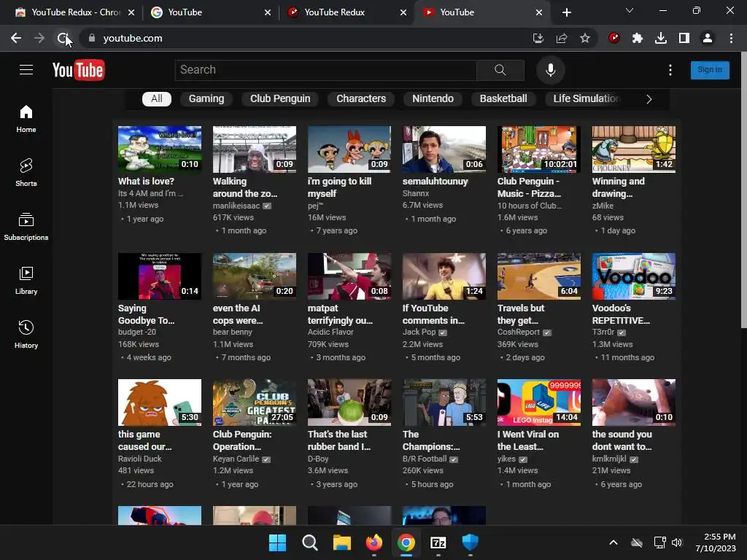
Task: Select the All filter chip
Action: pos(157,98)
